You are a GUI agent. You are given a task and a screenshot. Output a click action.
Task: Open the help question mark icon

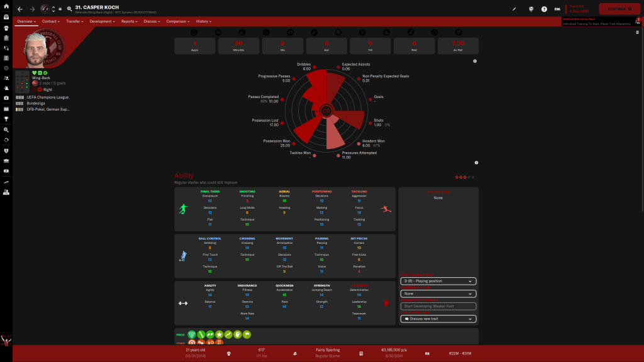coord(544,9)
